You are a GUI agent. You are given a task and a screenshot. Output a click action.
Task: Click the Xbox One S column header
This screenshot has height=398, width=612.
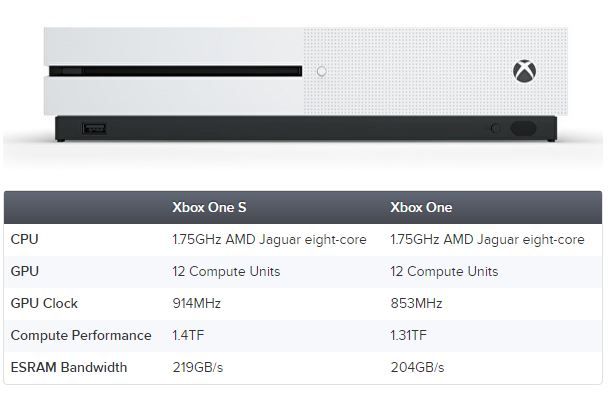210,207
